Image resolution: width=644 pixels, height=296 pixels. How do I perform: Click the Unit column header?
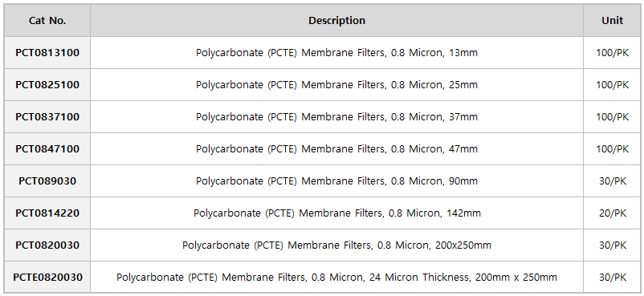(x=613, y=21)
